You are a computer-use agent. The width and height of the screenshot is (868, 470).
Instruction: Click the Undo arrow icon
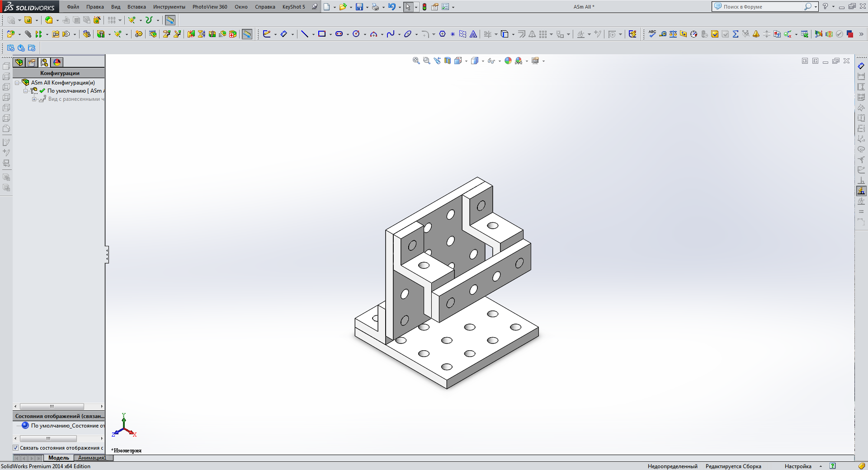click(392, 7)
